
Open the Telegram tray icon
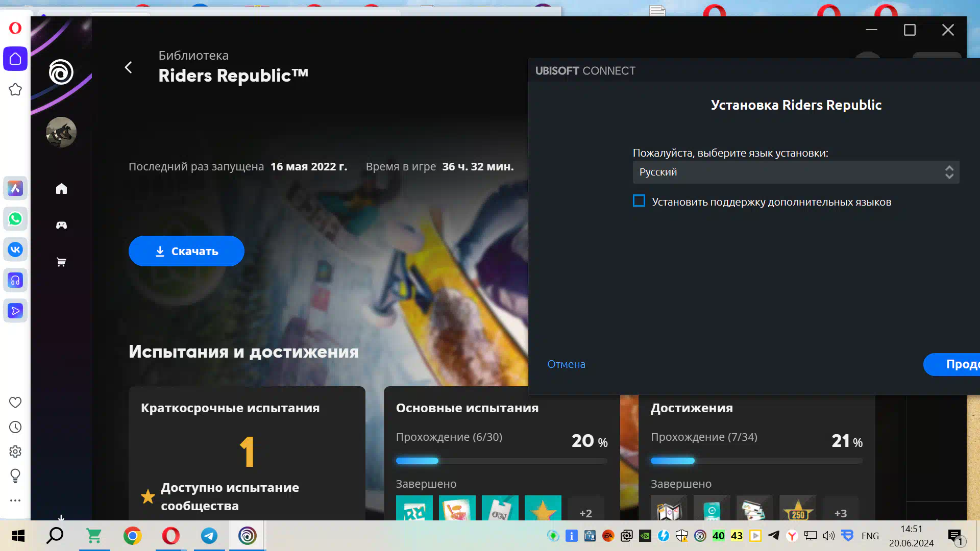(x=774, y=535)
